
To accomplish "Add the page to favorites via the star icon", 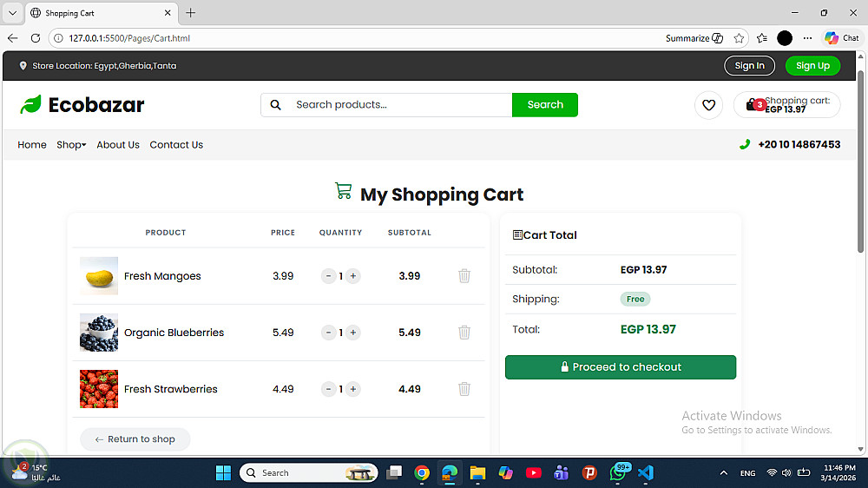I will pyautogui.click(x=739, y=38).
